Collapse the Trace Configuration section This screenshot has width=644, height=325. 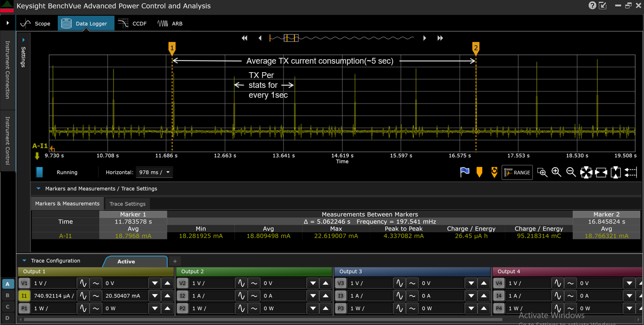(x=24, y=260)
